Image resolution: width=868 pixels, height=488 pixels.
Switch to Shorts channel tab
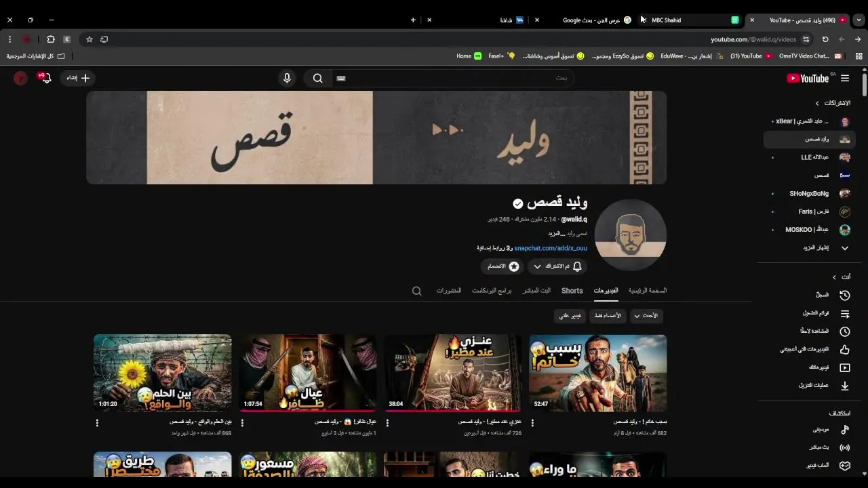click(572, 290)
